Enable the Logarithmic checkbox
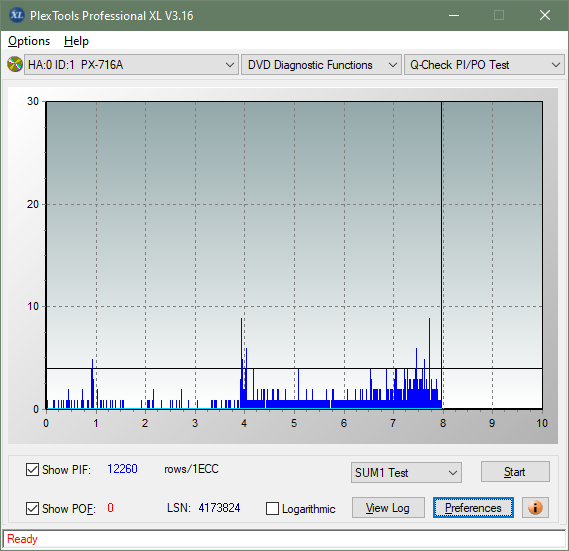 point(272,509)
